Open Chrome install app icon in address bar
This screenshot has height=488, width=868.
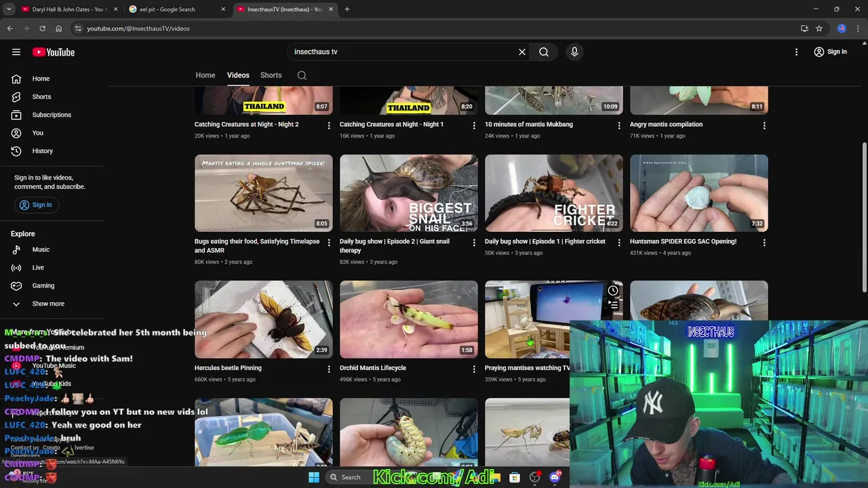click(x=804, y=28)
